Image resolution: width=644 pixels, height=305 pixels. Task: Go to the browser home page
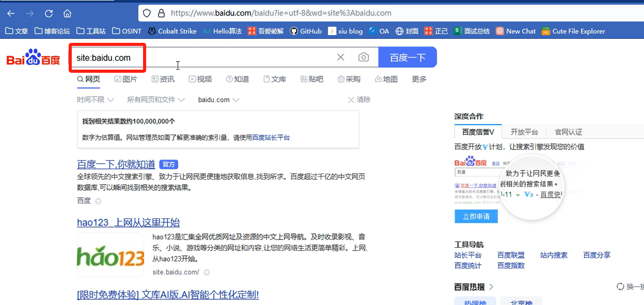click(x=67, y=13)
